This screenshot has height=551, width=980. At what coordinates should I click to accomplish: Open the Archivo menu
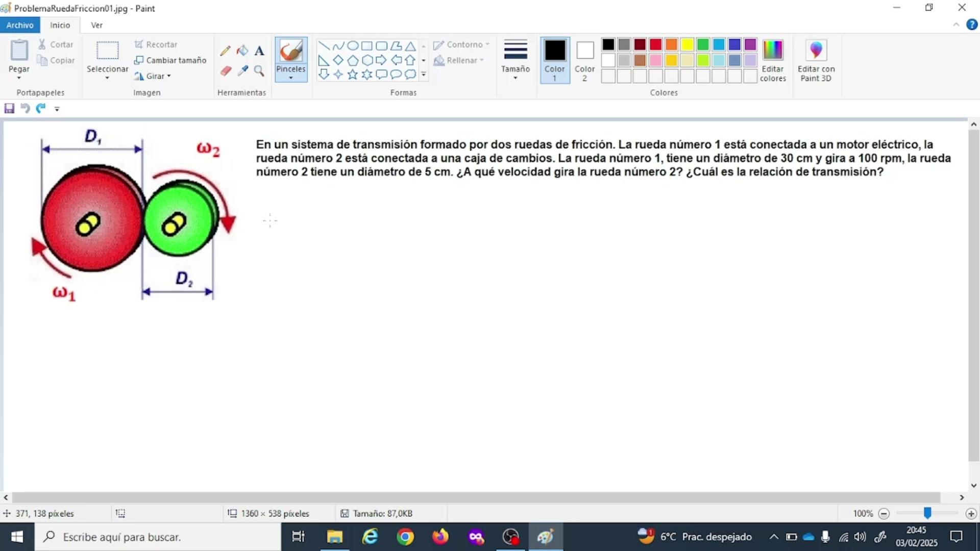(20, 25)
